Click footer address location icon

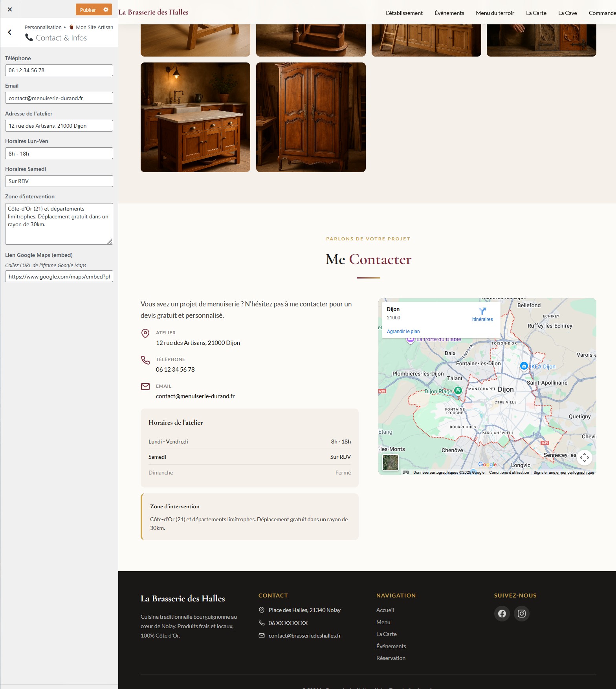(x=262, y=610)
